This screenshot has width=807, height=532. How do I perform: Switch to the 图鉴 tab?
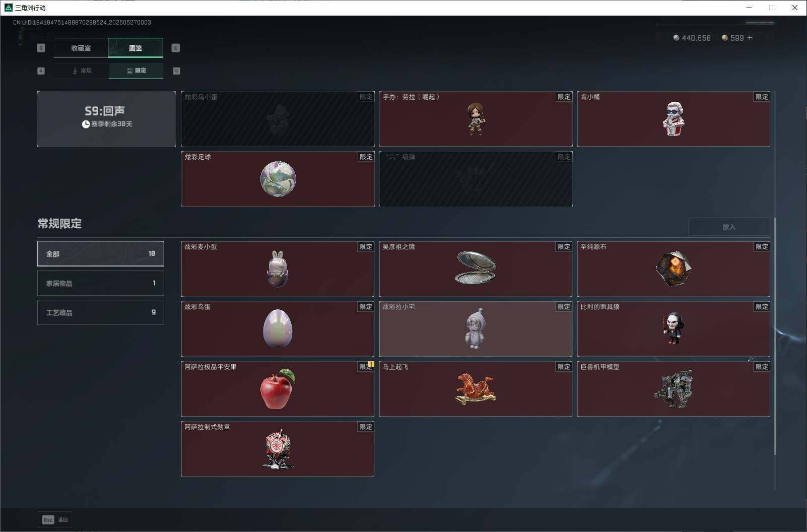(136, 48)
